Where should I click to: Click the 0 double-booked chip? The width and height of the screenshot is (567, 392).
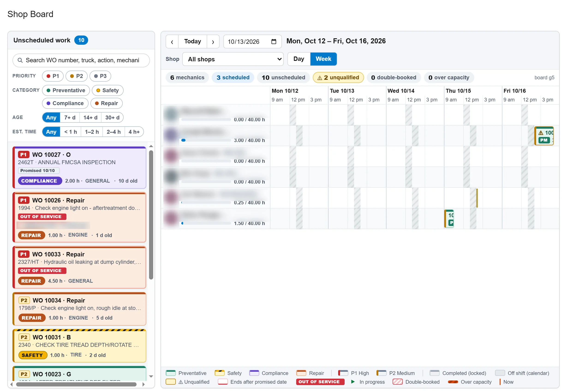(x=394, y=78)
